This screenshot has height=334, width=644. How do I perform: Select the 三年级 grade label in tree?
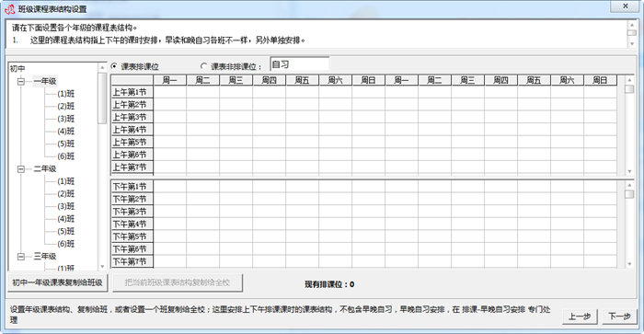(45, 257)
